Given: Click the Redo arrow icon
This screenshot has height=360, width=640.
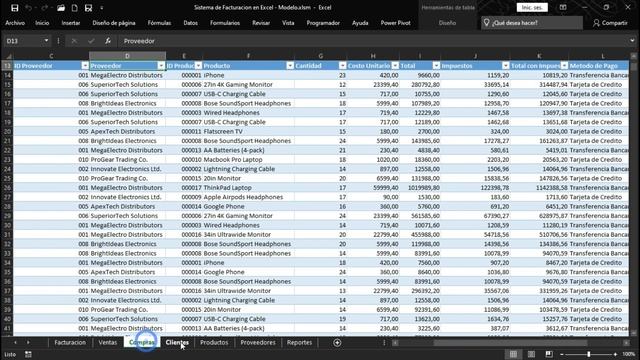Looking at the screenshot, I should pos(44,7).
